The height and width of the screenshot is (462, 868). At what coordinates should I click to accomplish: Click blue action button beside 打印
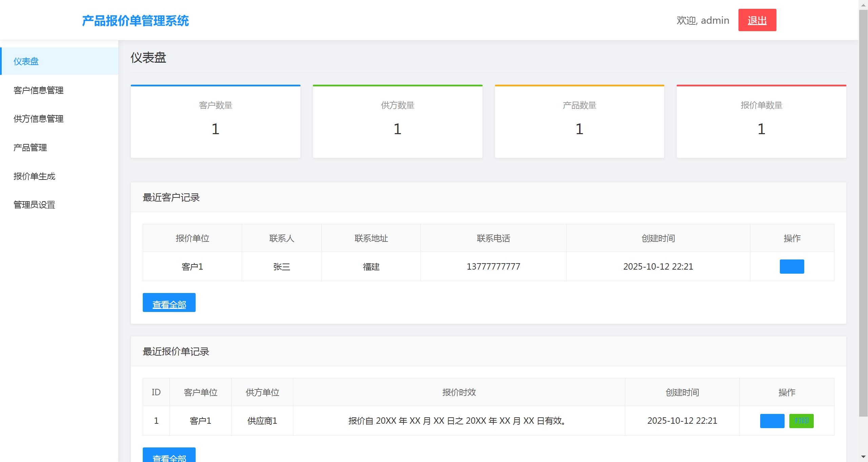pyautogui.click(x=772, y=421)
